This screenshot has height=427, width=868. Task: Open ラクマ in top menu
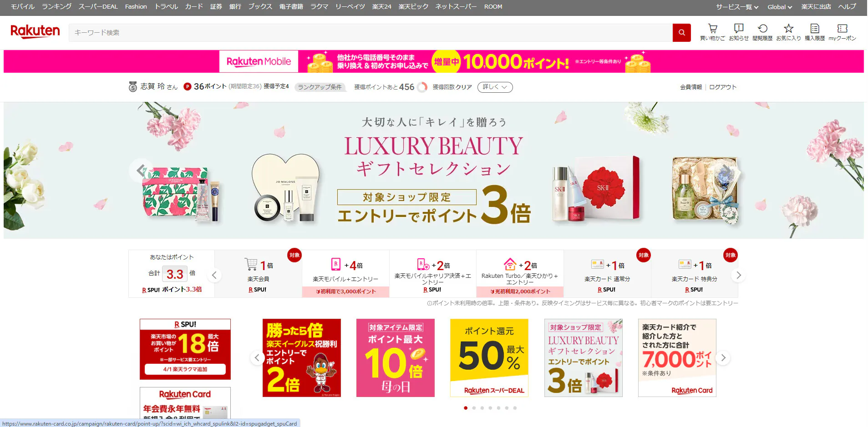[x=319, y=6]
